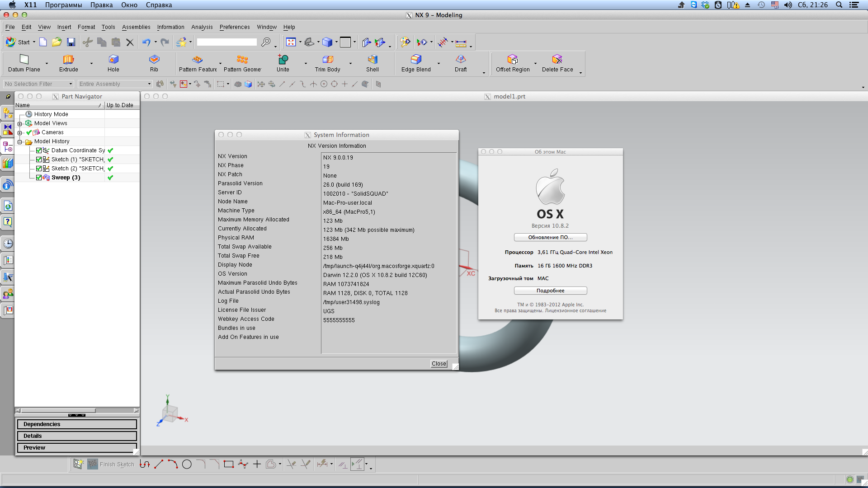Select the Hole feature tool
868x488 pixels.
coord(113,63)
